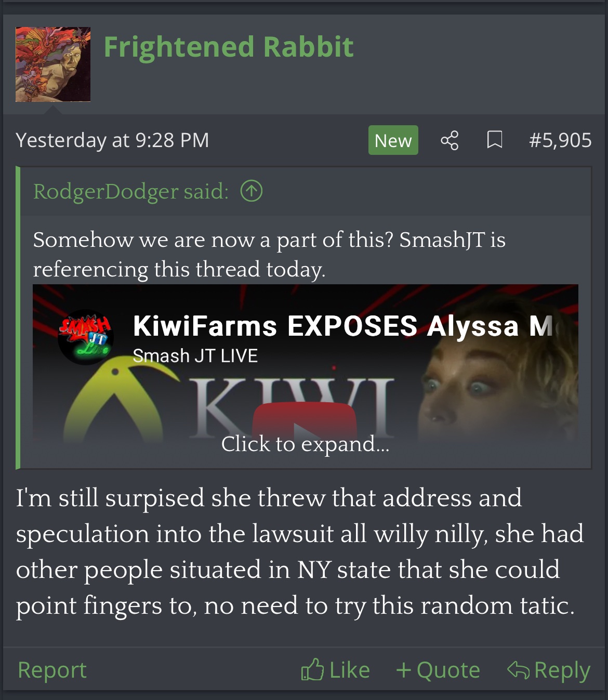Click the 'RodgerDodger said:' quote header

pyautogui.click(x=131, y=191)
